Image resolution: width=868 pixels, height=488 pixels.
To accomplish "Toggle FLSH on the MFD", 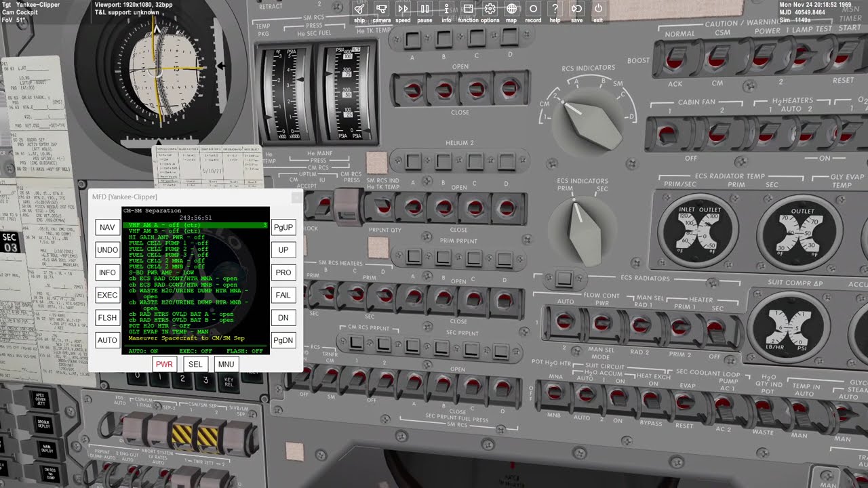I will (107, 317).
